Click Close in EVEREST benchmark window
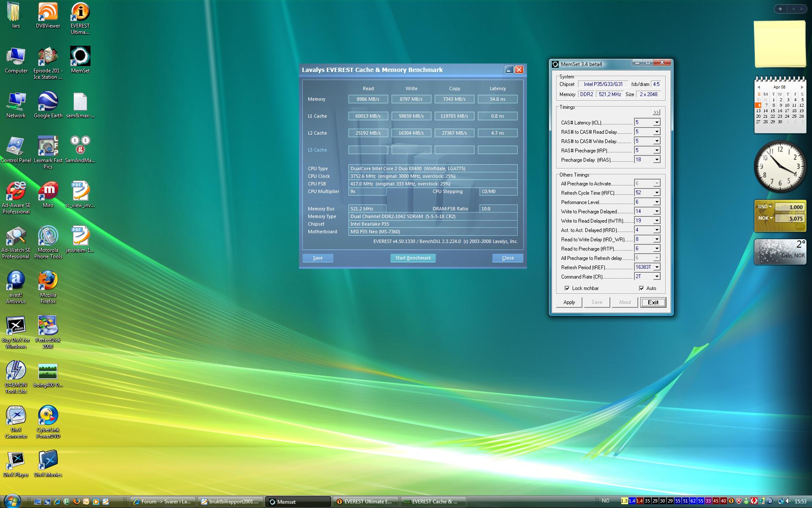 click(x=507, y=258)
